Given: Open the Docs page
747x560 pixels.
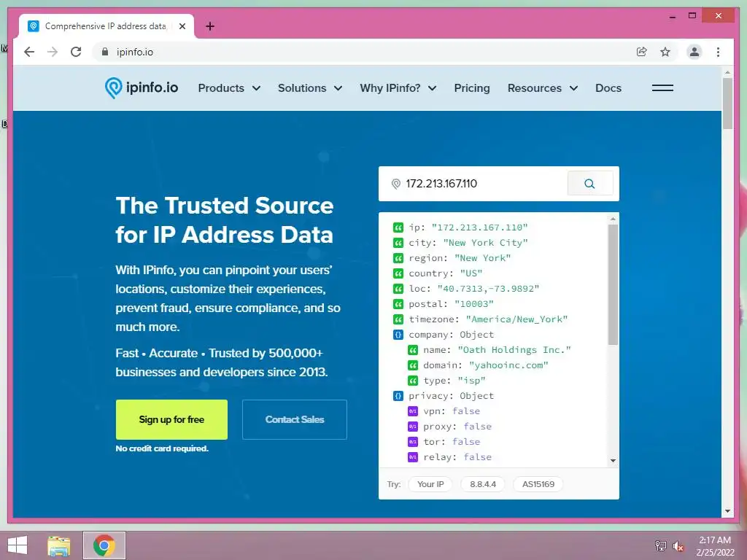Looking at the screenshot, I should click(608, 88).
